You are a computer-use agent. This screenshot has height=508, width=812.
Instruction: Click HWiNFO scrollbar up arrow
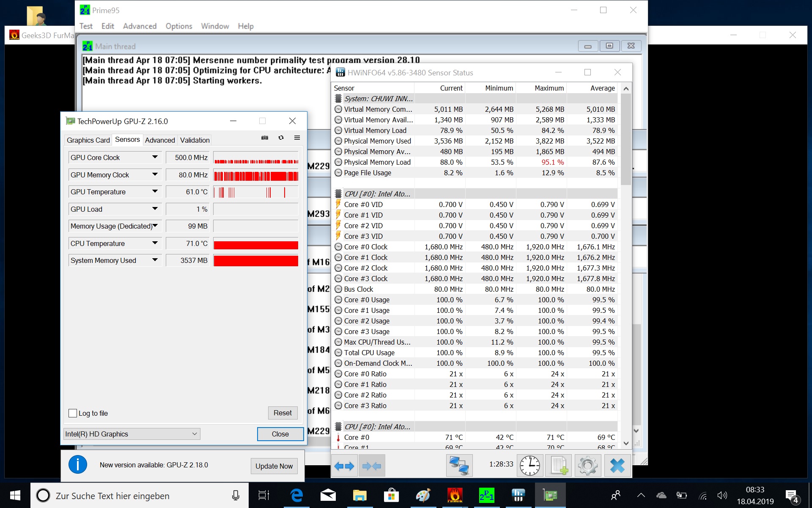pyautogui.click(x=626, y=88)
